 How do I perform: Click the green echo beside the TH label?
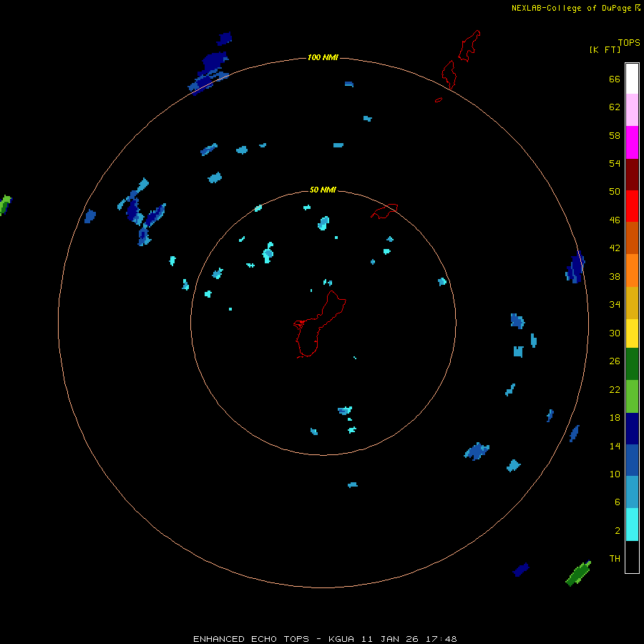[x=578, y=573]
